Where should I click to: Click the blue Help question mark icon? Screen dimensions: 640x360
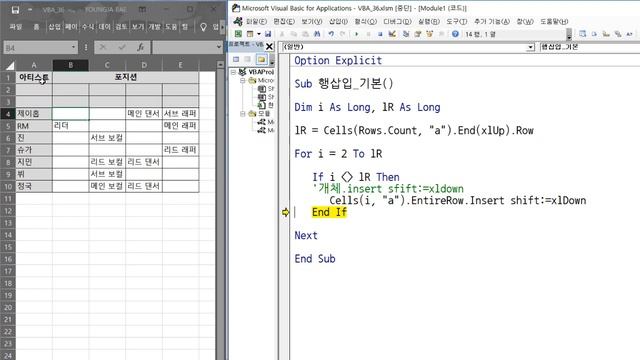[x=455, y=34]
